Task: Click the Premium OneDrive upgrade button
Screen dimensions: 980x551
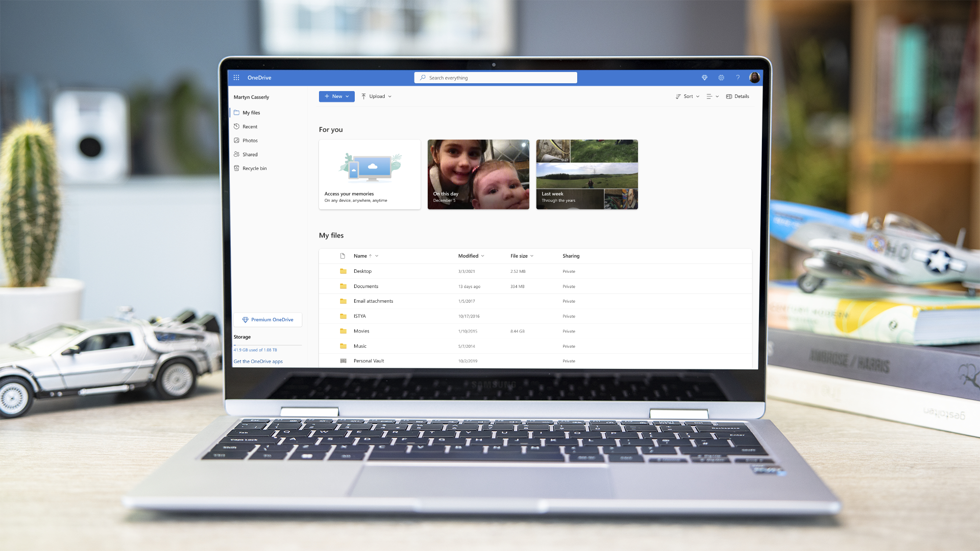Action: (x=267, y=319)
